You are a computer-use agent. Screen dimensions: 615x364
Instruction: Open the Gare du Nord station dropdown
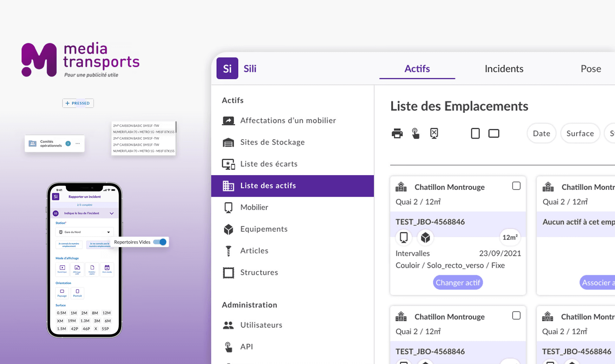[x=84, y=232]
